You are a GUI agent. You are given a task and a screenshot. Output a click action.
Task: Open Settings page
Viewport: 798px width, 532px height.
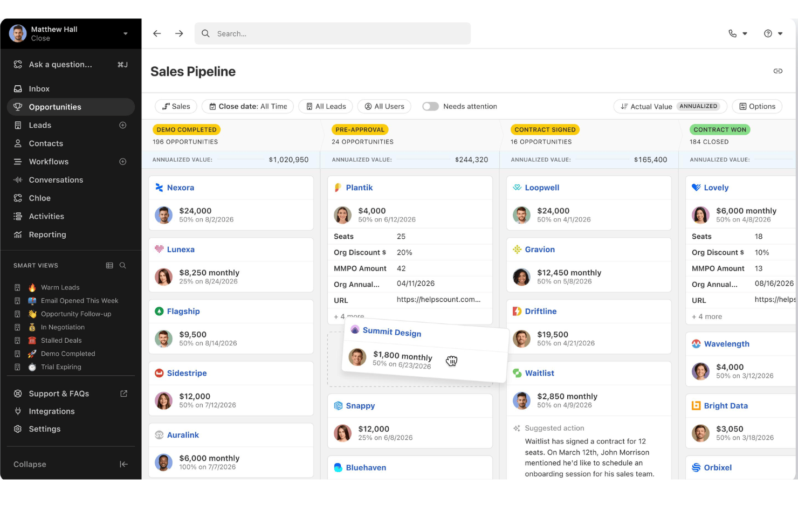[x=44, y=429]
